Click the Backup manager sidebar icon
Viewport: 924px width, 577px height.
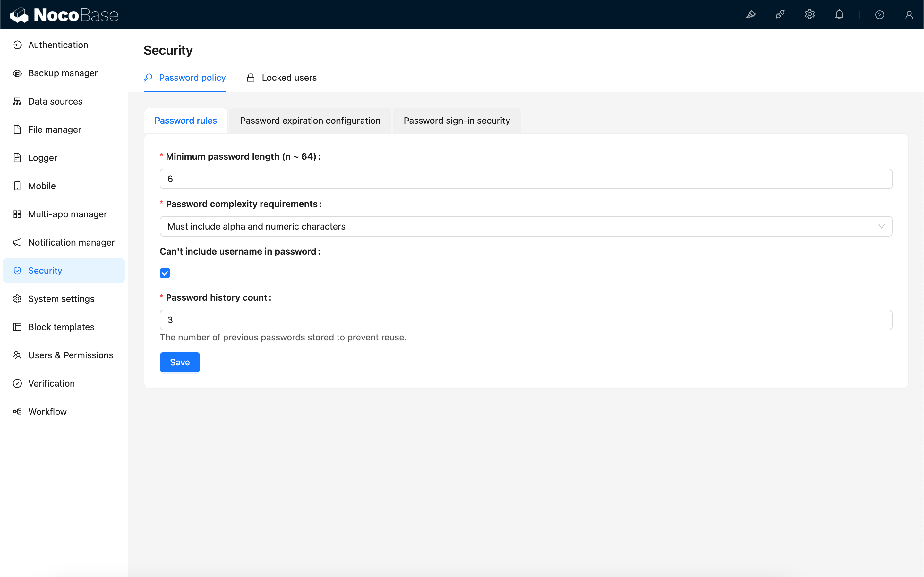[x=18, y=72]
